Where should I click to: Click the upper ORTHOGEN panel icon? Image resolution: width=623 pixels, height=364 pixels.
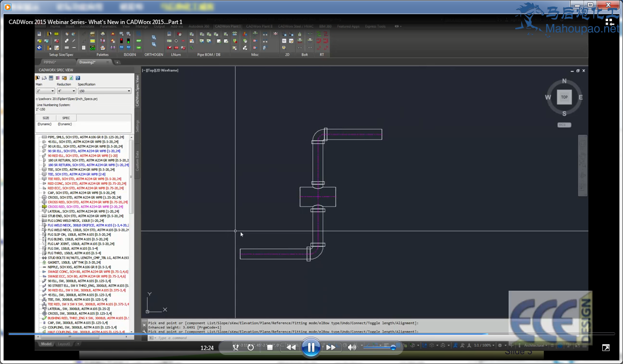154,36
